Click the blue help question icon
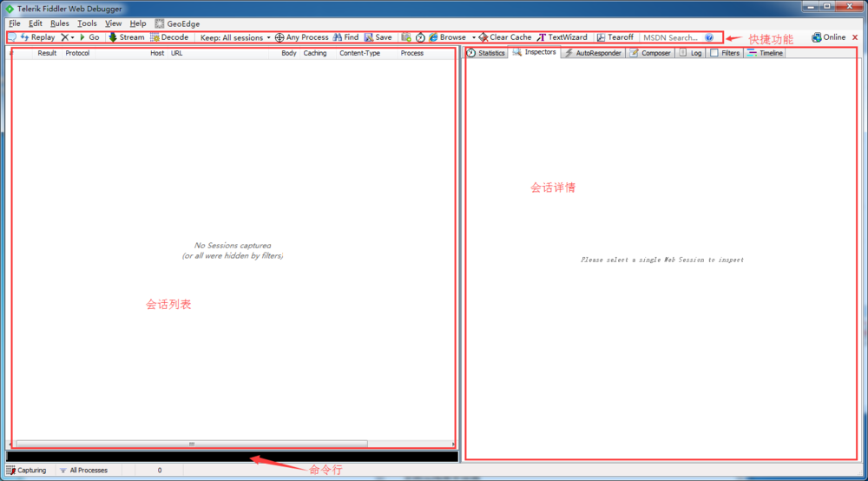This screenshot has height=481, width=868. (x=709, y=37)
